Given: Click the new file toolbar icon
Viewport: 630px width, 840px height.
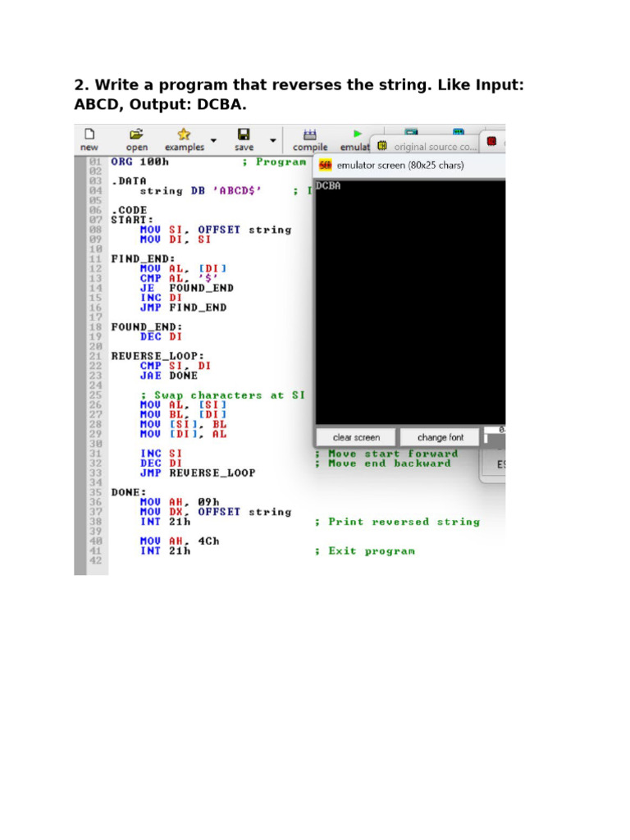Looking at the screenshot, I should [x=89, y=134].
